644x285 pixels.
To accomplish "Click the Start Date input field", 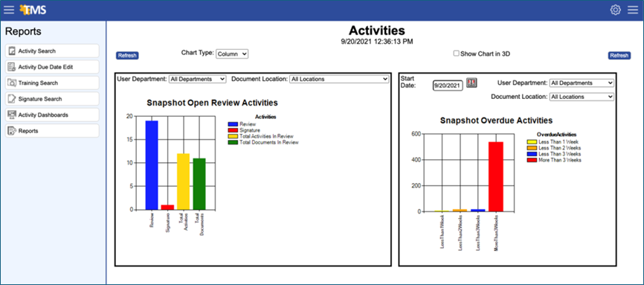I will [x=448, y=85].
